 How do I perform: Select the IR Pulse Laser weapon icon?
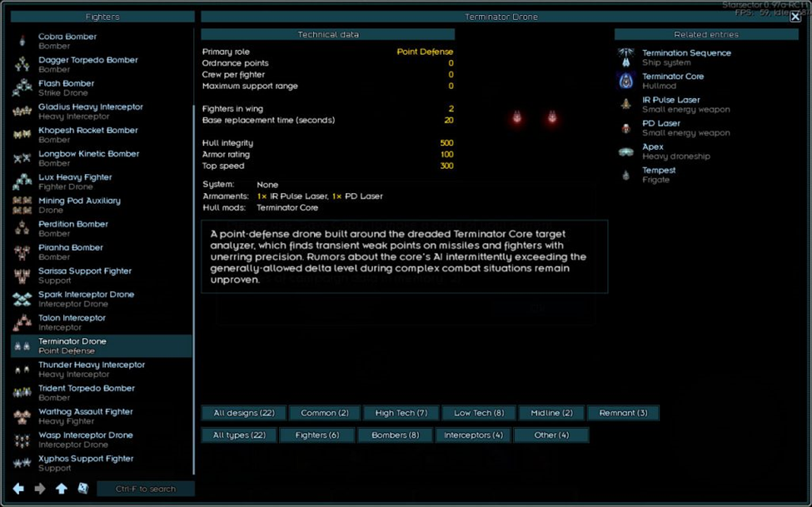626,104
